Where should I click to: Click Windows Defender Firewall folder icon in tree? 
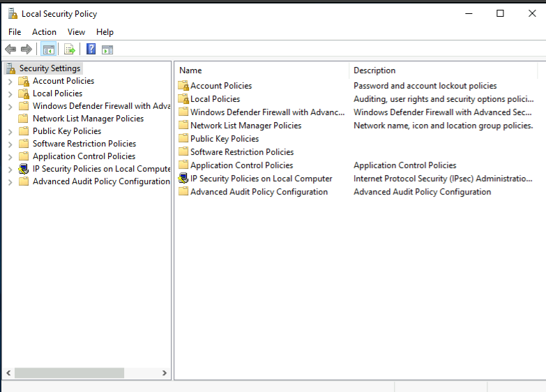(x=24, y=105)
